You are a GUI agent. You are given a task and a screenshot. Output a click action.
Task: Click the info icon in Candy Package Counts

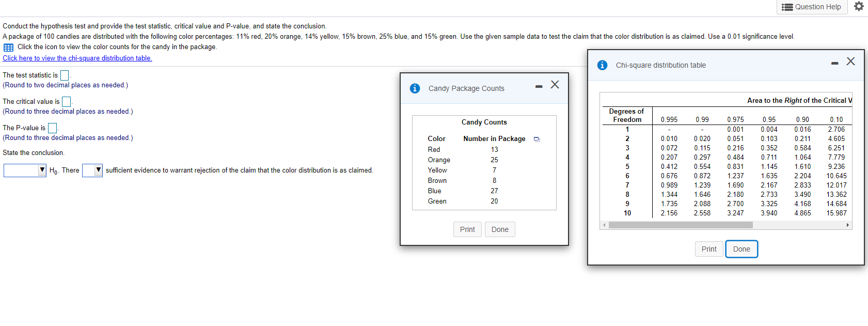coord(415,88)
